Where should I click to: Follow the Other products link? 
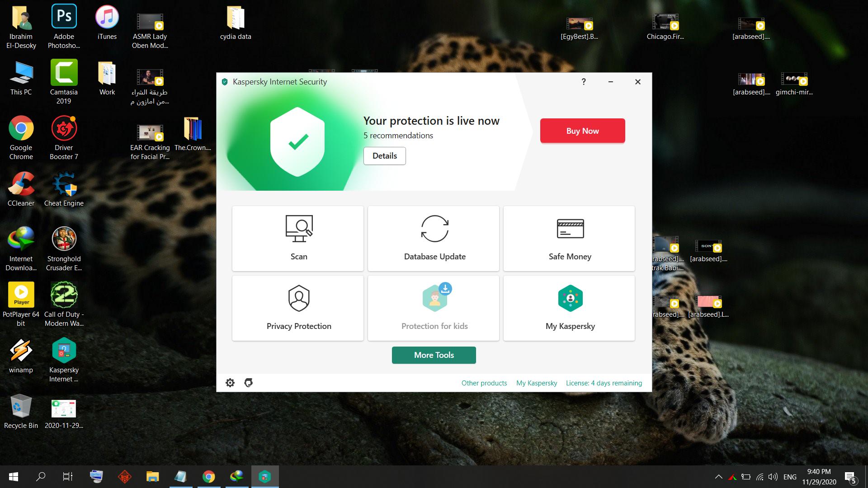(484, 383)
